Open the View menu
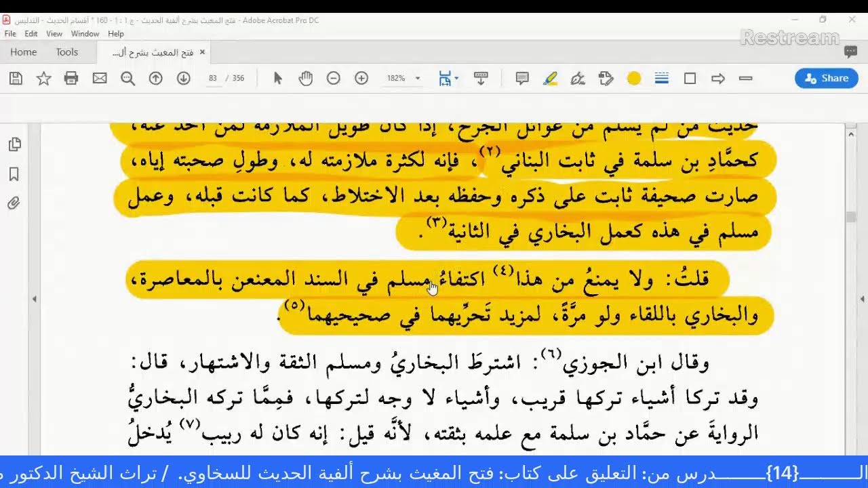868x488 pixels. 54,34
